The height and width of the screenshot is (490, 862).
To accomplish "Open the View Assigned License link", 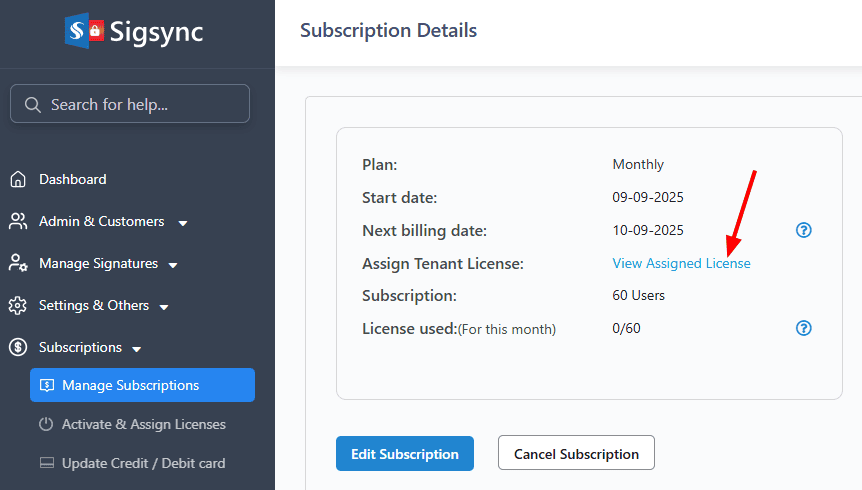I will click(681, 263).
